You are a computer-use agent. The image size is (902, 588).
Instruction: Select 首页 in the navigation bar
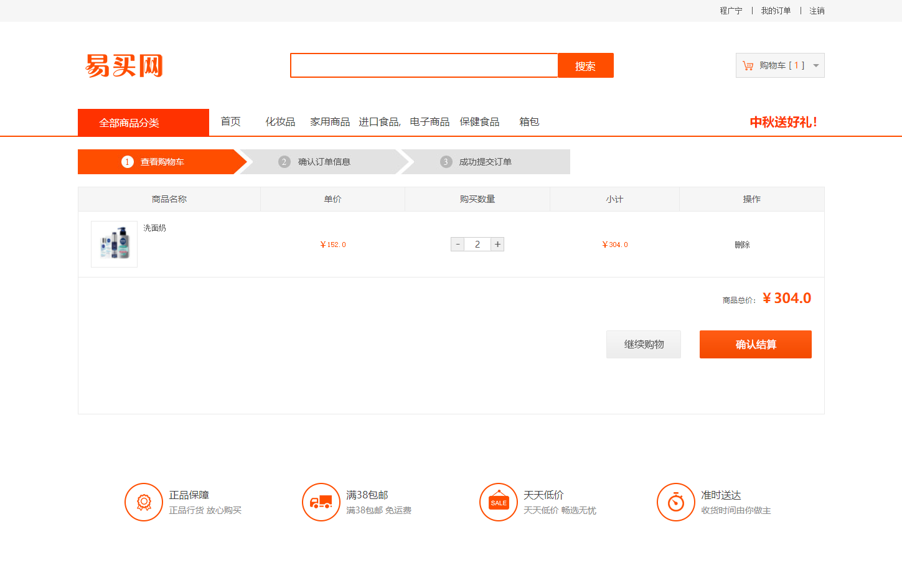point(230,121)
